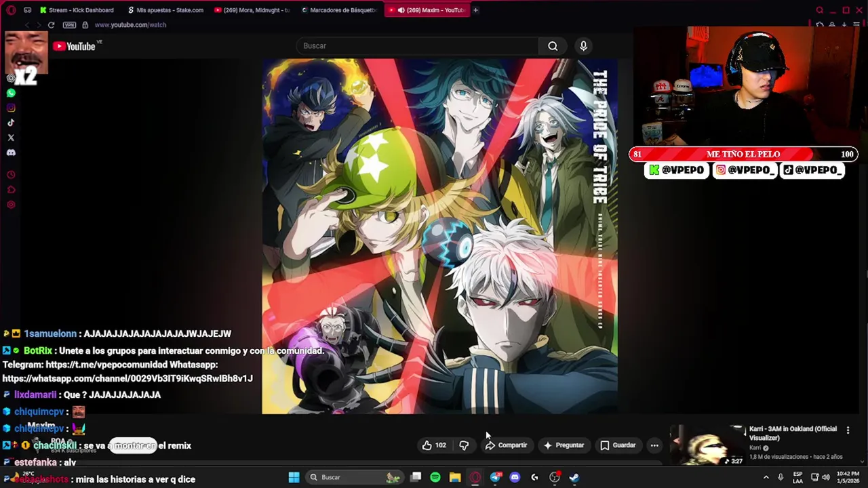Open more actions three-dot menu
The image size is (868, 488).
tap(654, 445)
